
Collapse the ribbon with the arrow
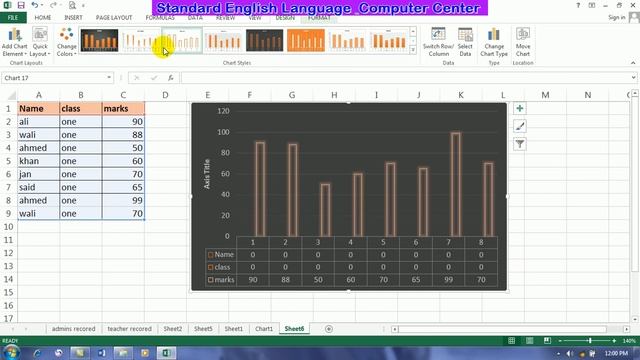633,63
